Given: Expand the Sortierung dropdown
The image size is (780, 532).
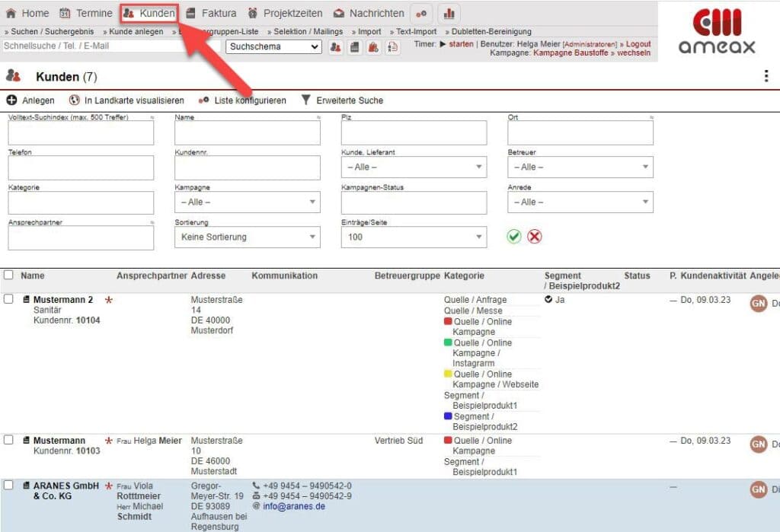Looking at the screenshot, I should tap(247, 237).
